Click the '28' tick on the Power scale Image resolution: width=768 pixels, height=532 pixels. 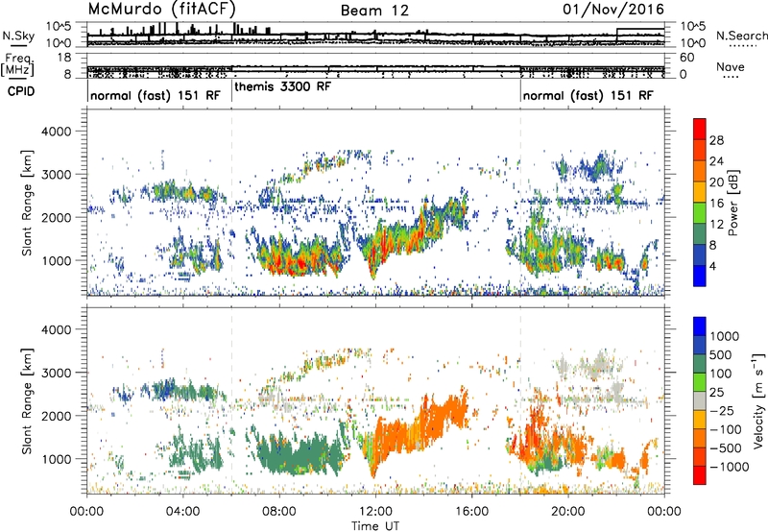click(x=716, y=140)
